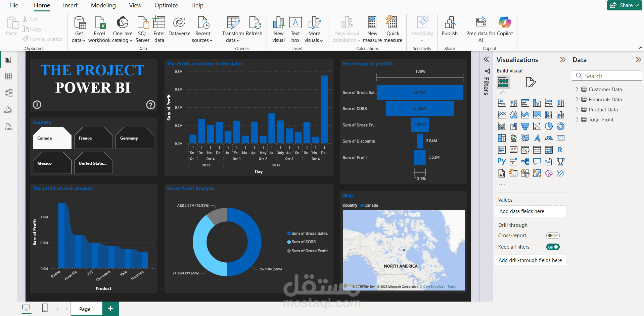Screen dimensions: 644x316
Task: Click the Share button
Action: point(625,5)
